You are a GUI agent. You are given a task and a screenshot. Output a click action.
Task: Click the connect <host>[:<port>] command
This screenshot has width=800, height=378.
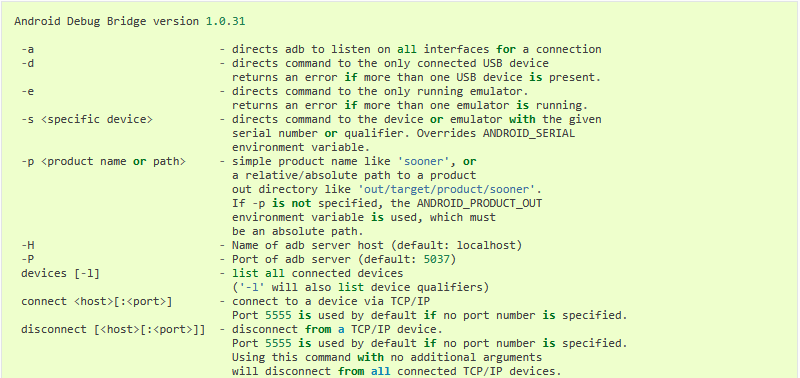pos(97,301)
